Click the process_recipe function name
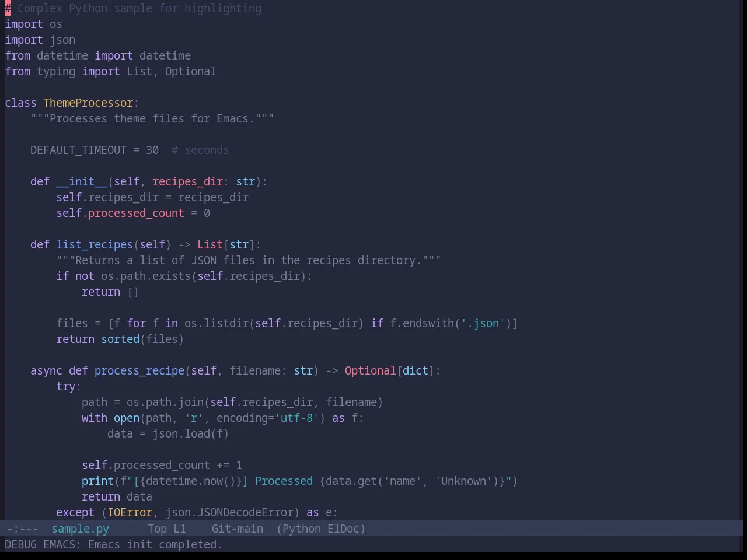The width and height of the screenshot is (747, 560). [139, 370]
